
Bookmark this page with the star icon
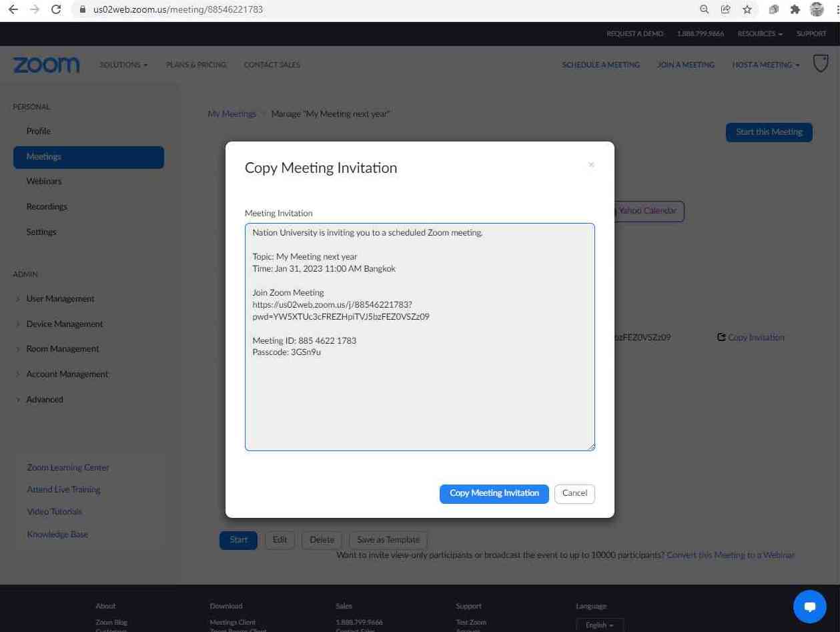(747, 10)
